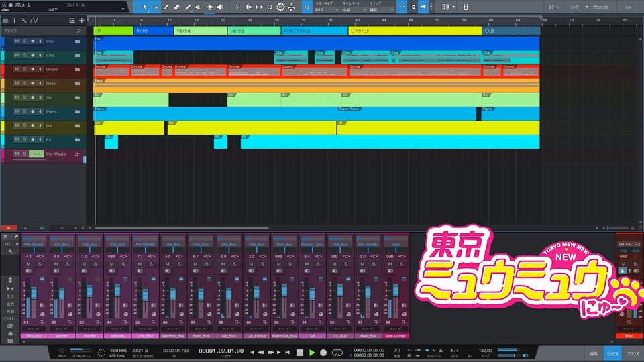The height and width of the screenshot is (362, 644).
Task: Open the grid options dropdown arrow
Action: pyautogui.click(x=453, y=7)
